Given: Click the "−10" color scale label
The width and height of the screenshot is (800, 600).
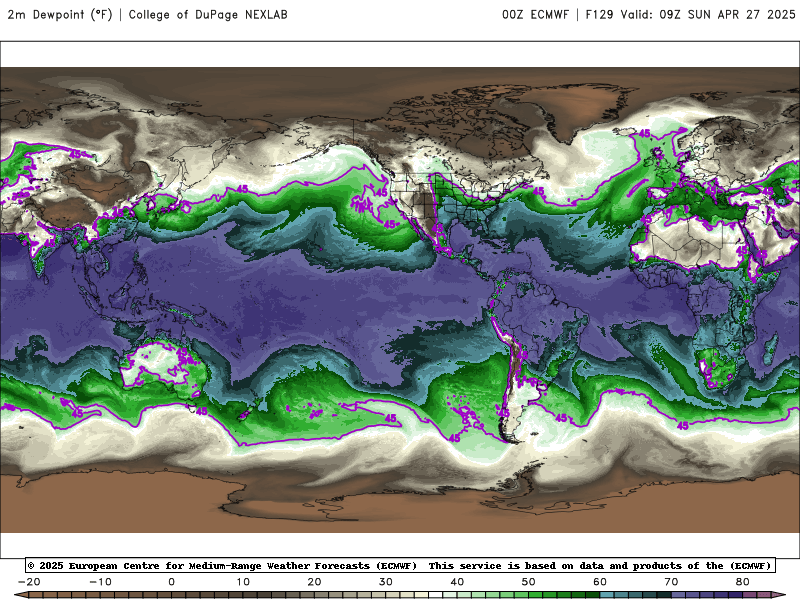Looking at the screenshot, I should pyautogui.click(x=100, y=582).
